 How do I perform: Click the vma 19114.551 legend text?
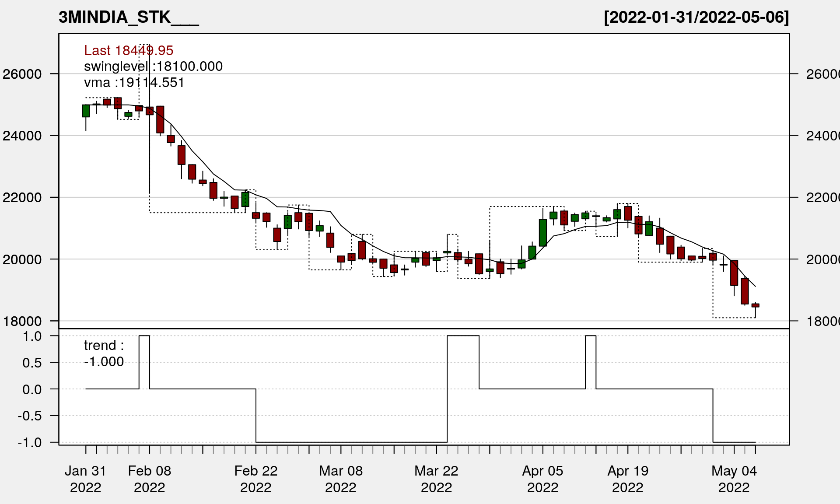(x=134, y=83)
